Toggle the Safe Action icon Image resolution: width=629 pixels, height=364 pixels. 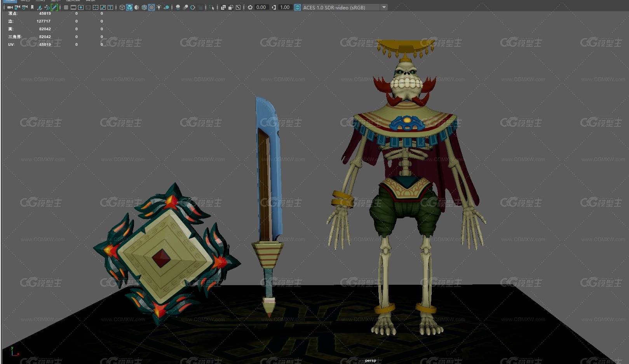103,7
